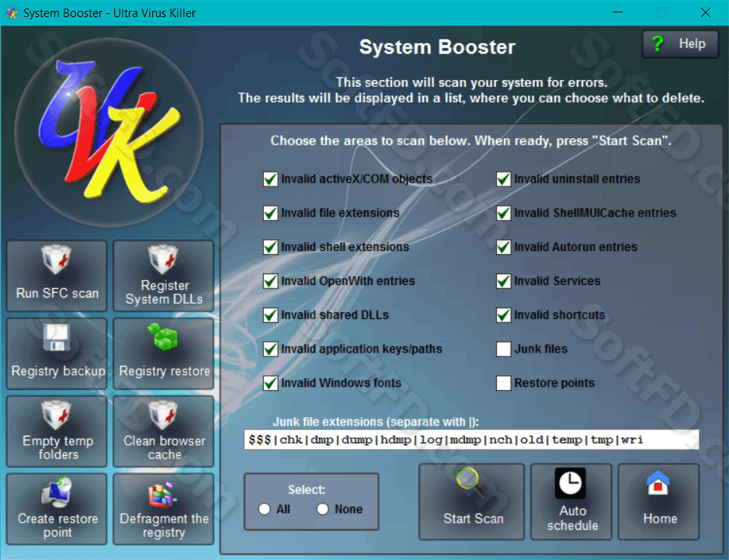
Task: Uncheck Invalid shared DLLs
Action: (271, 315)
